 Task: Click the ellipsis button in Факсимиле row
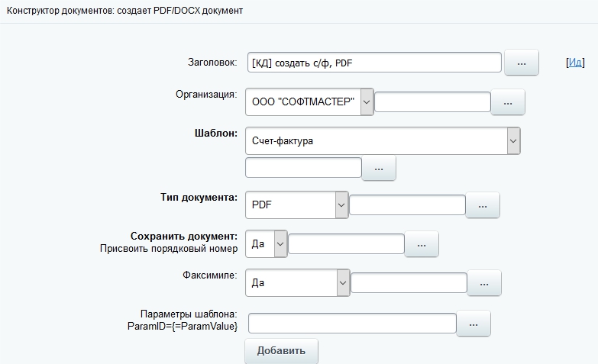(x=484, y=283)
